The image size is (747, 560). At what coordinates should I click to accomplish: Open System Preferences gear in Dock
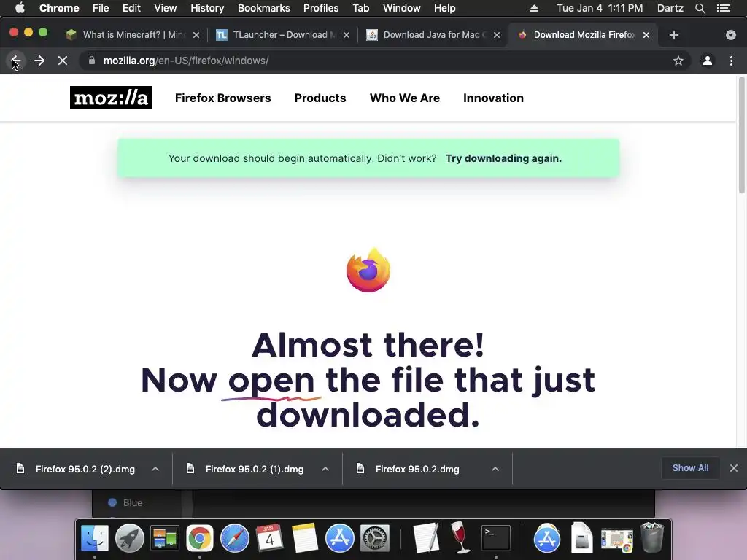click(x=374, y=538)
